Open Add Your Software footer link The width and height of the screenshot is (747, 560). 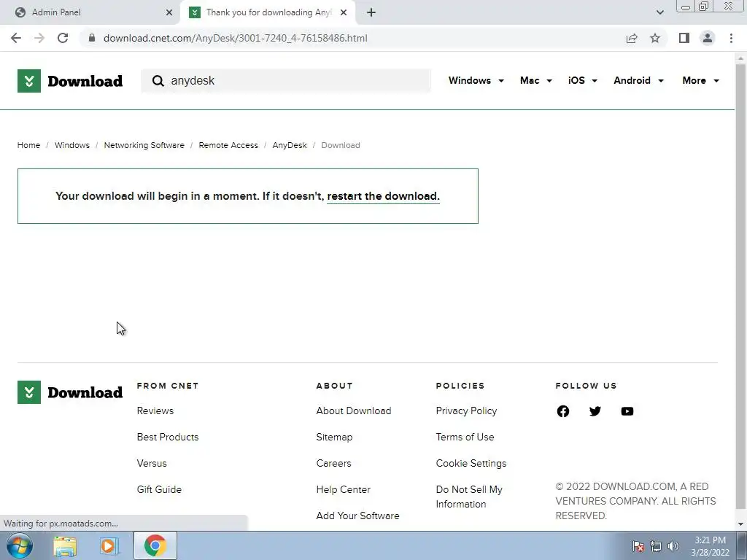[x=357, y=516]
